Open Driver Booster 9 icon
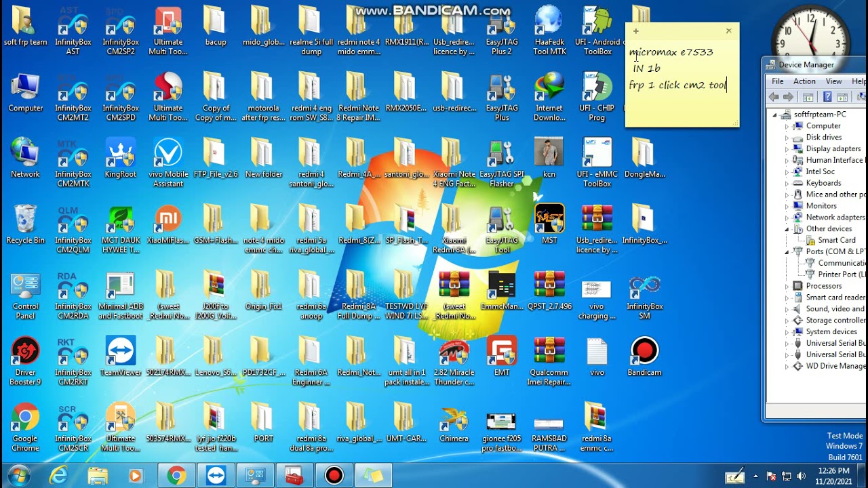 [x=25, y=361]
